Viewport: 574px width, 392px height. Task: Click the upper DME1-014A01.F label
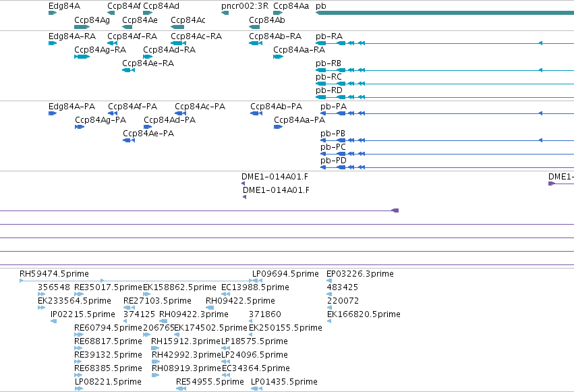[x=275, y=177]
